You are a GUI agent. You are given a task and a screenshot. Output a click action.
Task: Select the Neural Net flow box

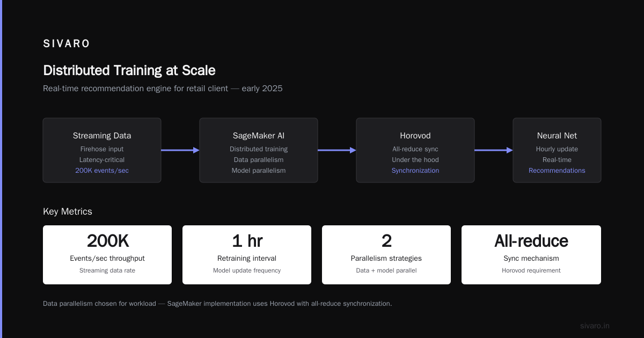pyautogui.click(x=557, y=150)
